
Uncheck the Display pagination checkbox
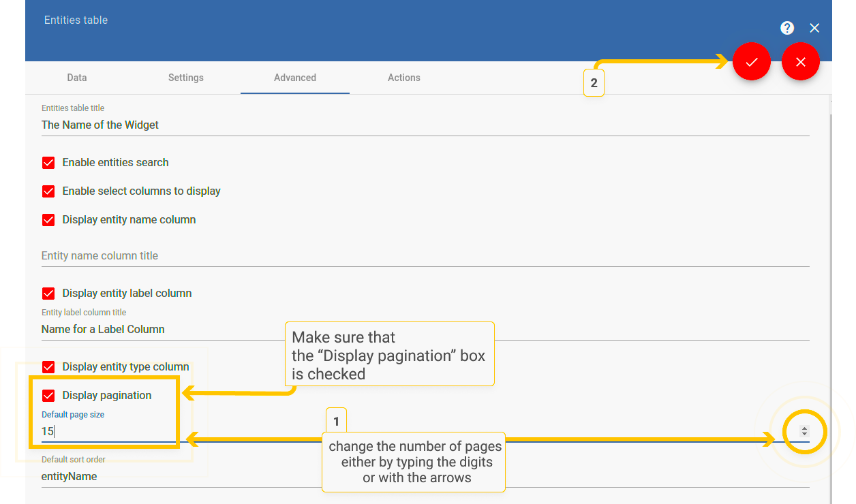pos(48,396)
